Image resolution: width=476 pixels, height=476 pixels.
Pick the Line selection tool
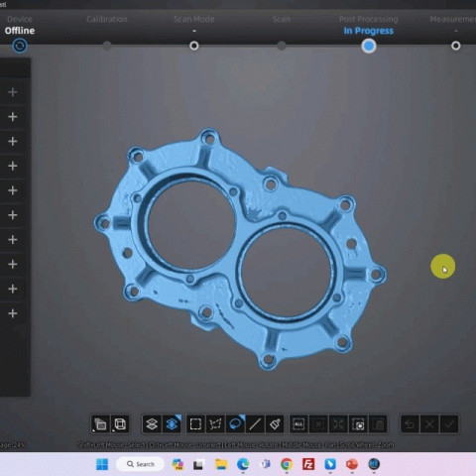[255, 423]
